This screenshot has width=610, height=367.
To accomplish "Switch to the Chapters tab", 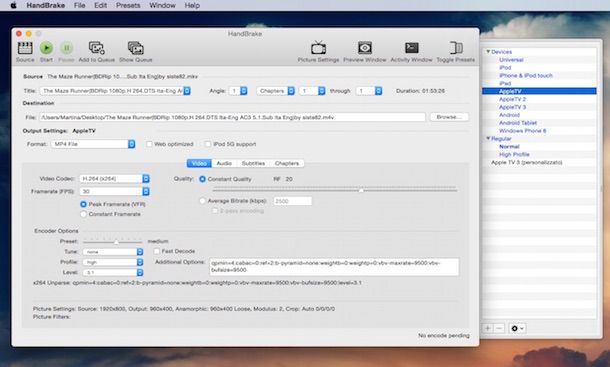I will (287, 163).
